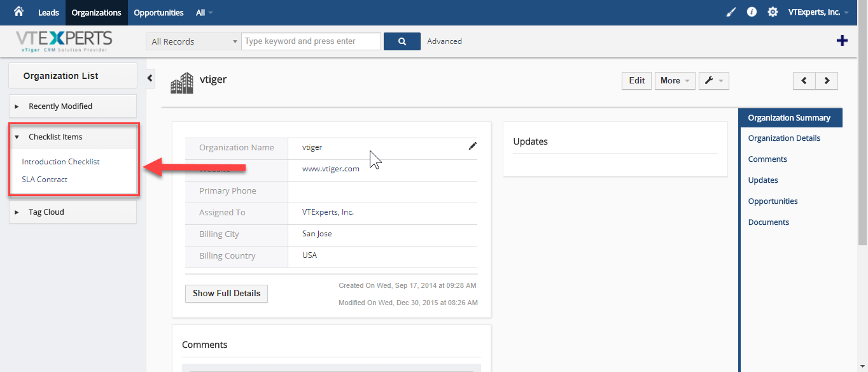Viewport: 868px width, 372px height.
Task: Click the Created On timestamp text
Action: [407, 285]
